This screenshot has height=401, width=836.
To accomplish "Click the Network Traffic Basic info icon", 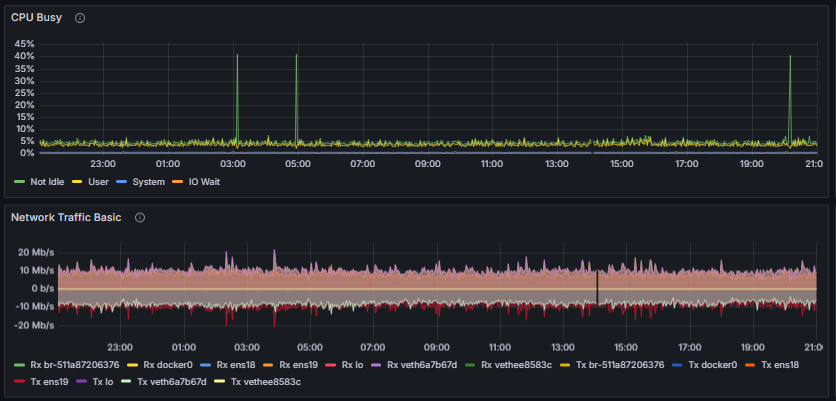I will 140,217.
